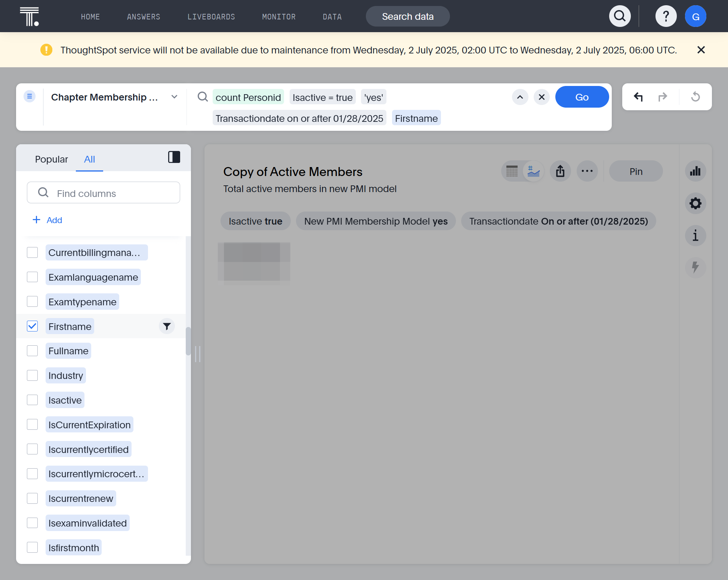Clear the search bar query
The width and height of the screenshot is (728, 580).
[x=542, y=97]
